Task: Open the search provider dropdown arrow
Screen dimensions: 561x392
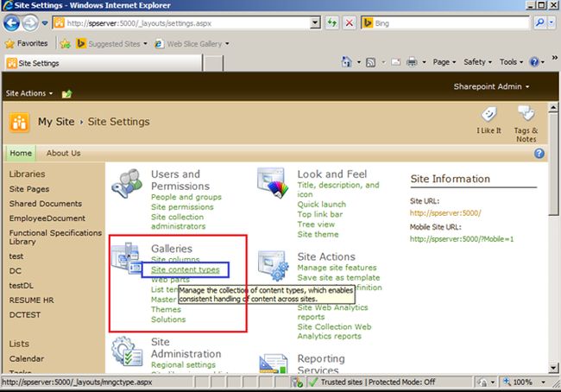Action: click(552, 22)
